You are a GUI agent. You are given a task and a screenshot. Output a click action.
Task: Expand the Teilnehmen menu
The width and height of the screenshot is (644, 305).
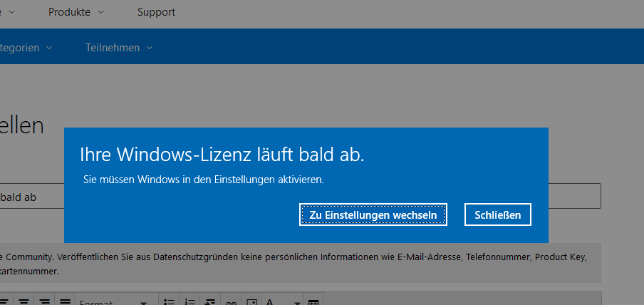click(x=119, y=48)
